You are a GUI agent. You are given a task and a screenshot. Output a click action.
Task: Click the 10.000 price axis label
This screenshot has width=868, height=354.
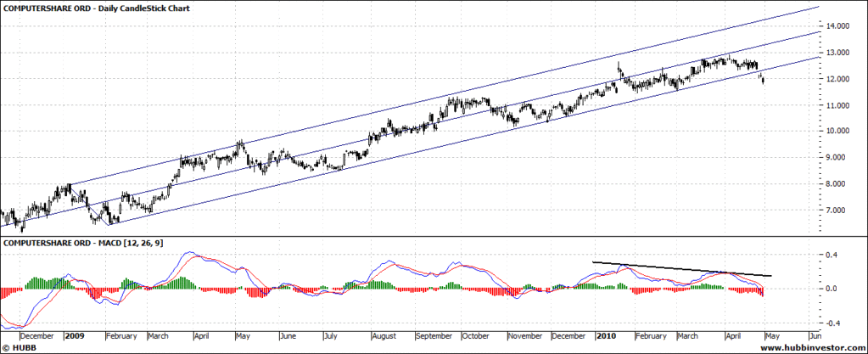(x=837, y=132)
